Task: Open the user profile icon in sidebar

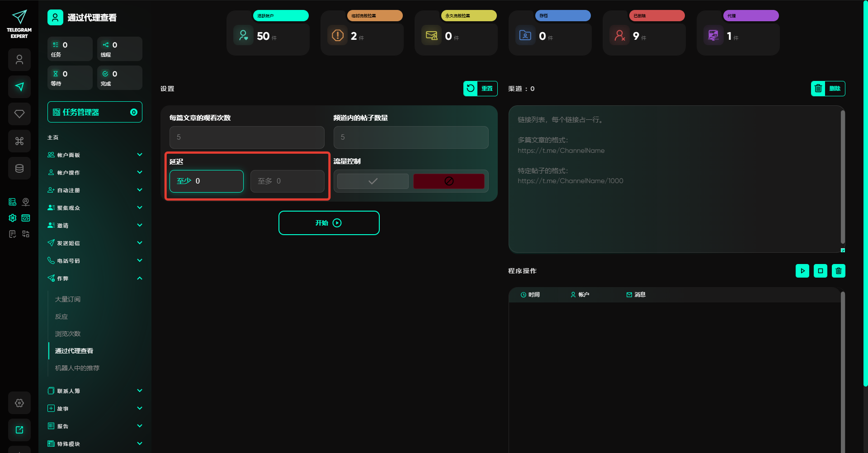Action: pyautogui.click(x=19, y=60)
